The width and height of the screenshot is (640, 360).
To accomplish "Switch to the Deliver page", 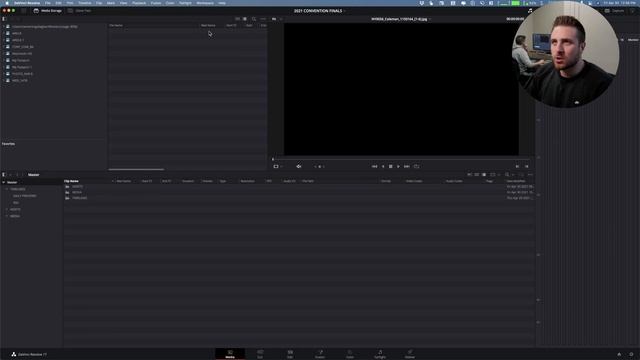I will pyautogui.click(x=410, y=354).
